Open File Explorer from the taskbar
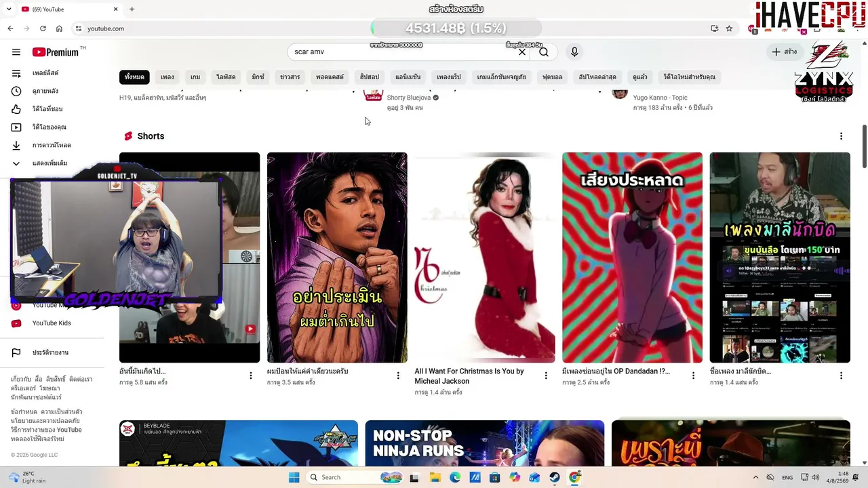This screenshot has height=488, width=868. tap(435, 477)
